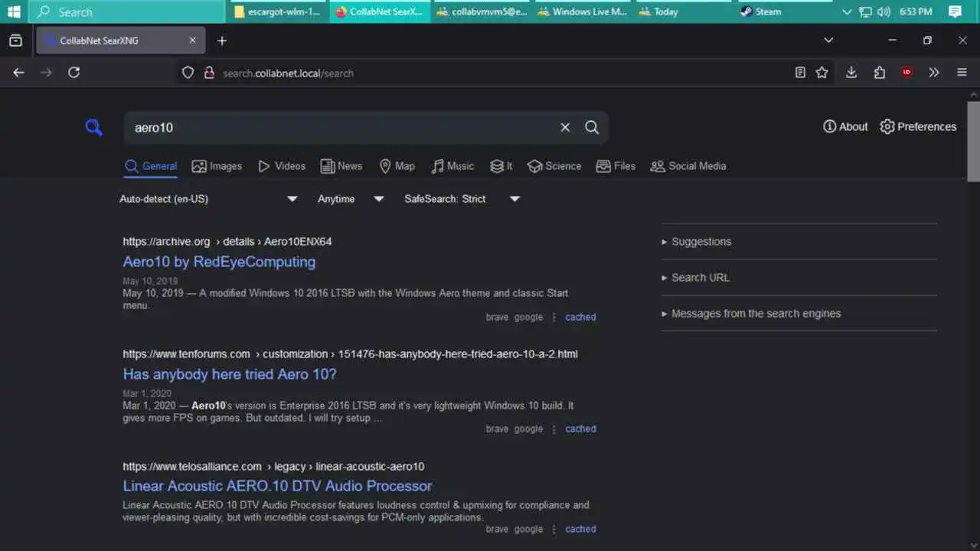
Task: List all tabs dropdown arrow
Action: [x=828, y=40]
